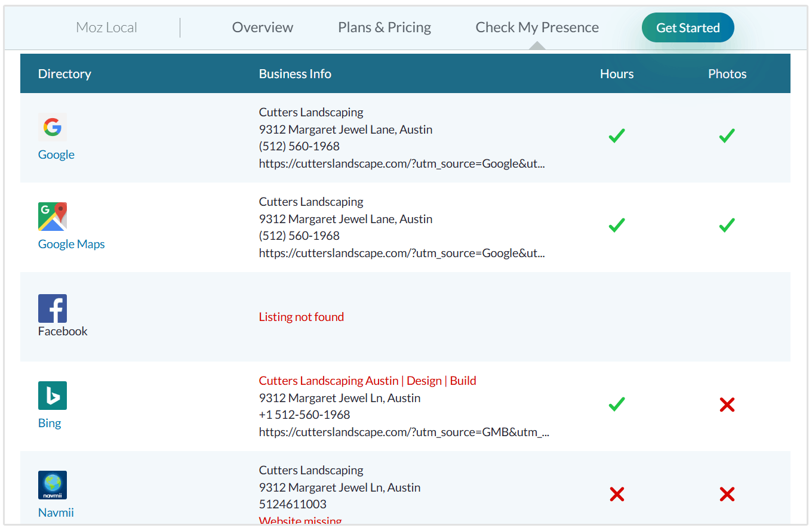This screenshot has width=812, height=531.
Task: Click the Photos checkmark in Google Maps row
Action: pos(727,226)
